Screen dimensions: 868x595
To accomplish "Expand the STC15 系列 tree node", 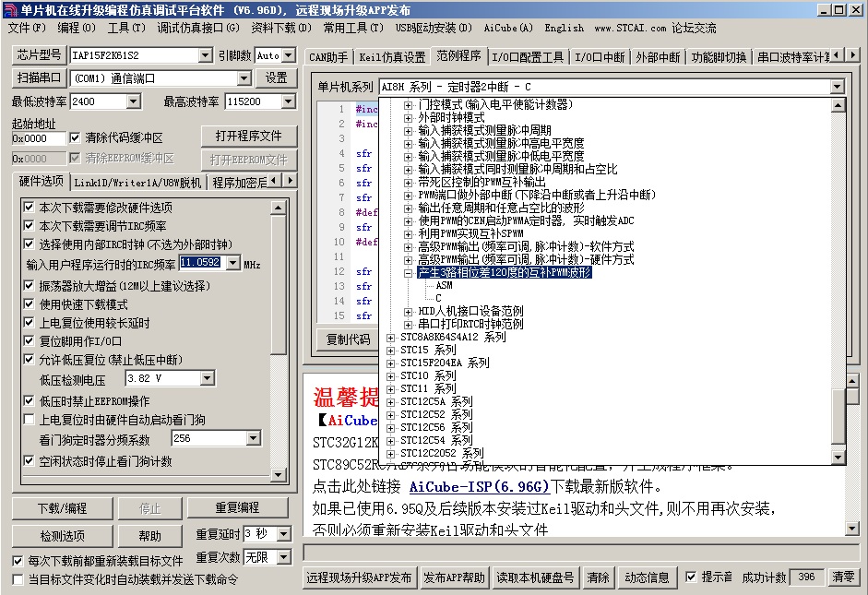I will click(391, 351).
